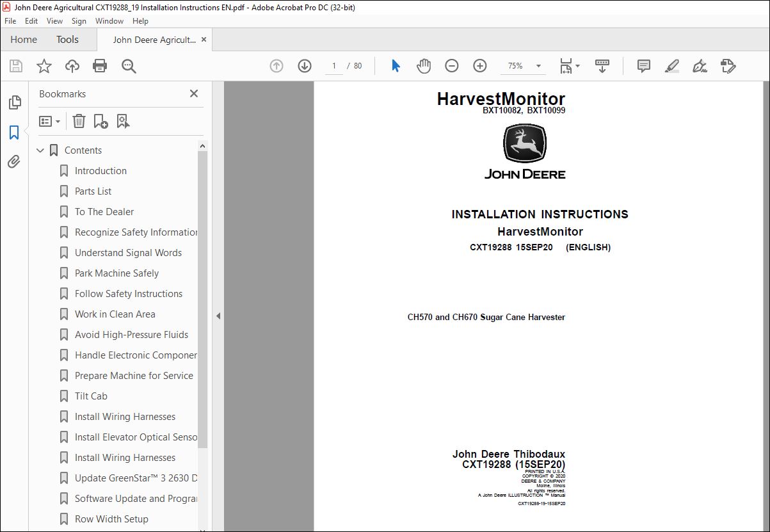The image size is (770, 532).
Task: Open the fit page options icon
Action: click(x=569, y=66)
